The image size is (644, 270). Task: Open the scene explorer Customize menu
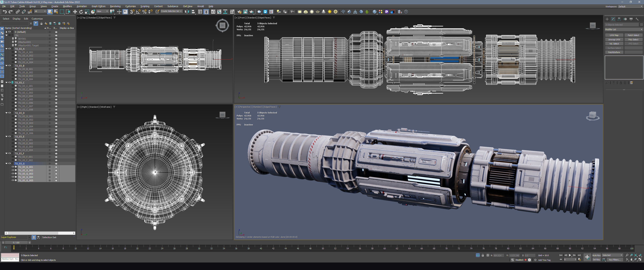pyautogui.click(x=37, y=19)
